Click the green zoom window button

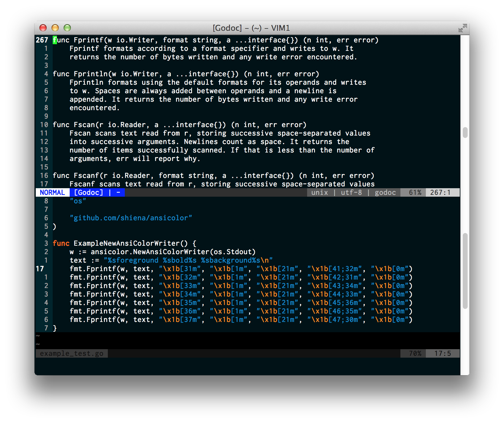[67, 28]
